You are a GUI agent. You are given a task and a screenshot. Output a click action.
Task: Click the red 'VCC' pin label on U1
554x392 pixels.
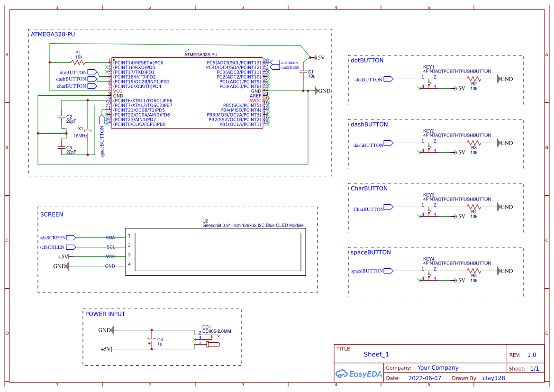coord(118,91)
